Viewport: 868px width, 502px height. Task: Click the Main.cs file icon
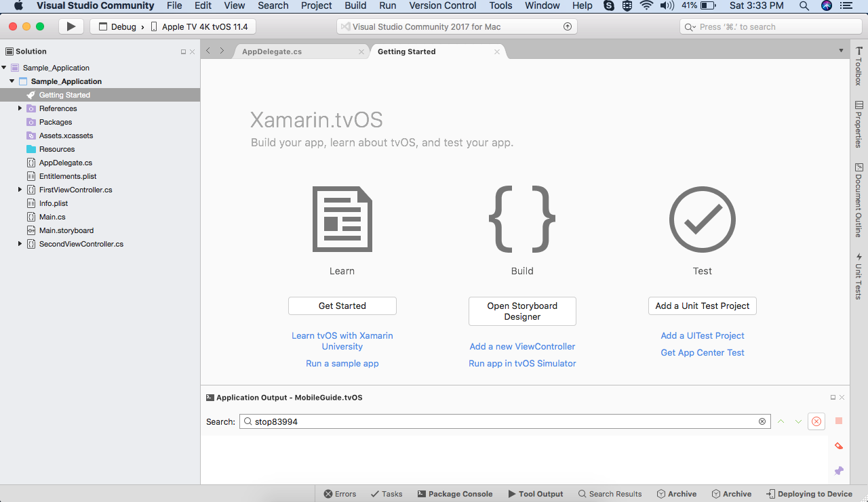pyautogui.click(x=31, y=217)
